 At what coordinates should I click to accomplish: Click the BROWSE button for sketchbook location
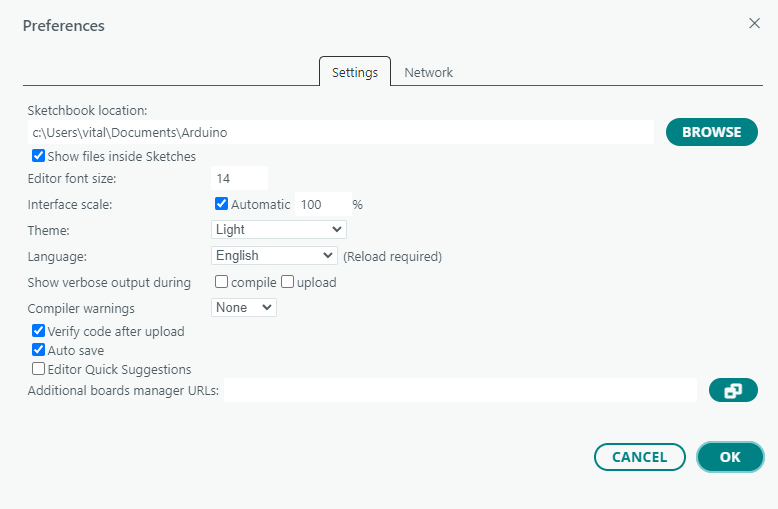point(711,132)
